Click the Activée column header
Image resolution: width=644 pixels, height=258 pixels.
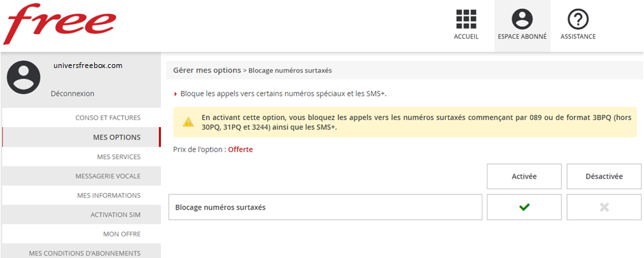pyautogui.click(x=524, y=176)
